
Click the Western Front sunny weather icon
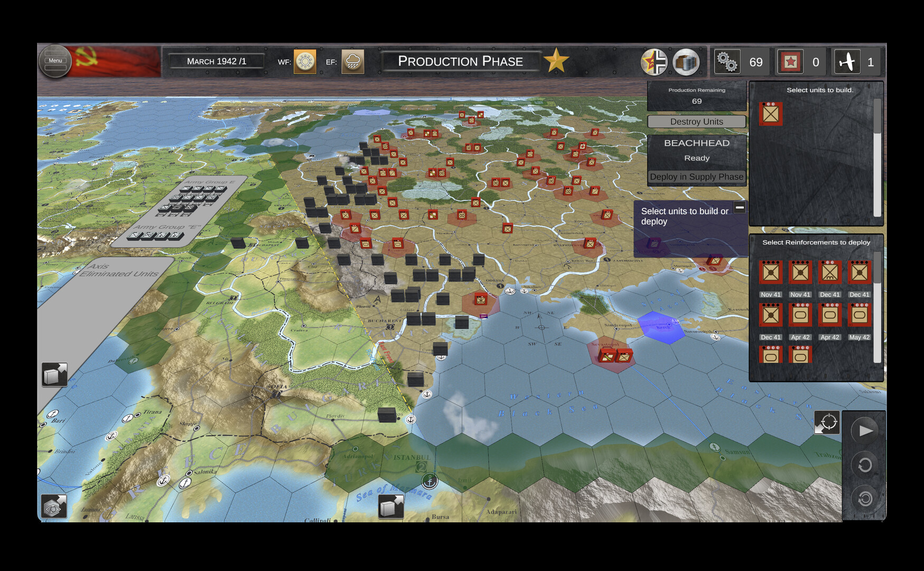tap(305, 62)
